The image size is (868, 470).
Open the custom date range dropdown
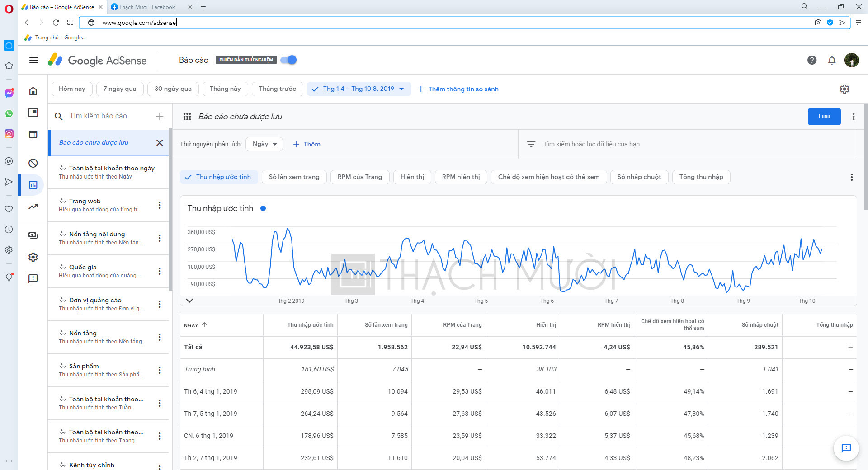359,89
